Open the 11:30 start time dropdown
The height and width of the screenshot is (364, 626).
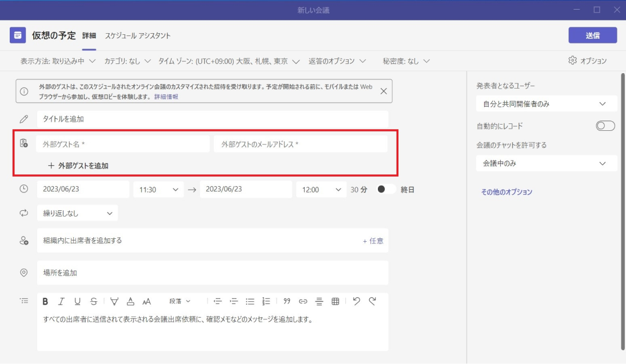point(158,190)
